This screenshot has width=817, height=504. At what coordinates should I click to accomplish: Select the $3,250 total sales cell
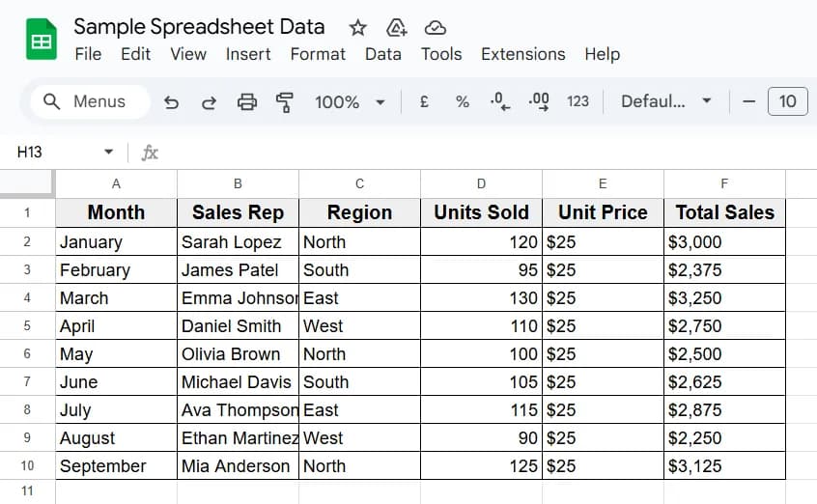tap(724, 298)
